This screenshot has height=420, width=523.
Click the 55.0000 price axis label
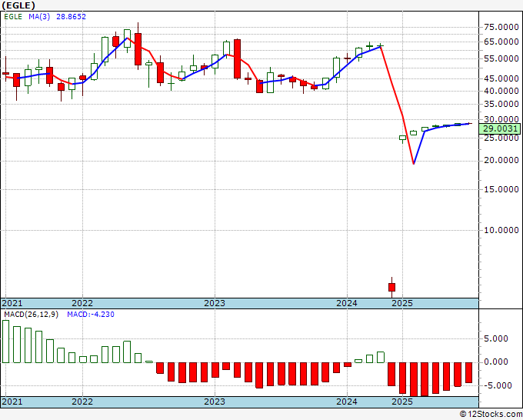(x=501, y=58)
